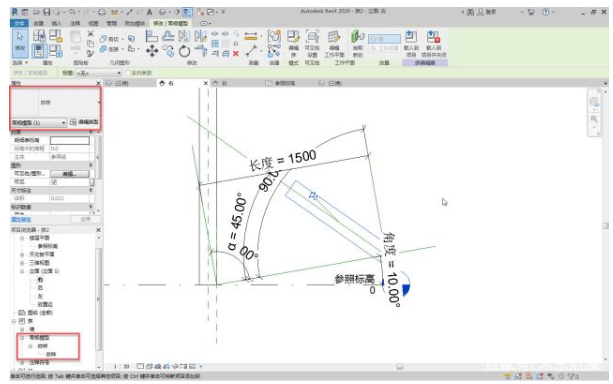Click the Mirror pick axis tool
The image size is (613, 384).
[x=184, y=36]
